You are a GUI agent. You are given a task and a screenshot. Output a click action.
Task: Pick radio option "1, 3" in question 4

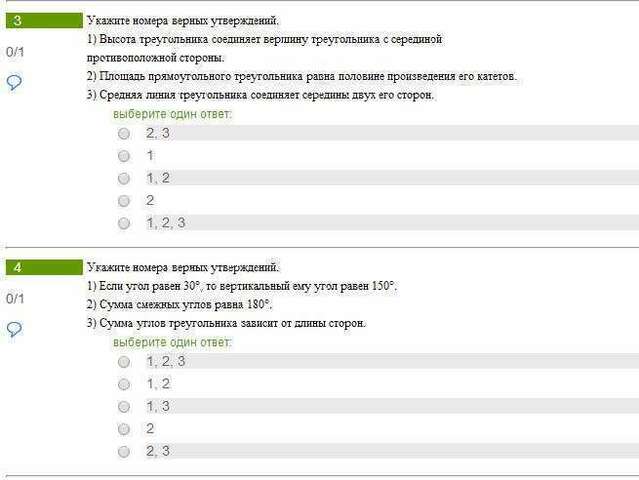(x=124, y=406)
